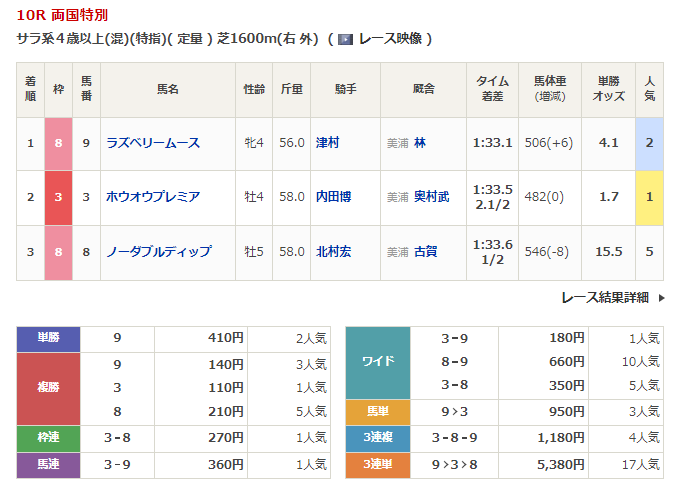Expand レース結果詳細 race results details

pos(604,297)
